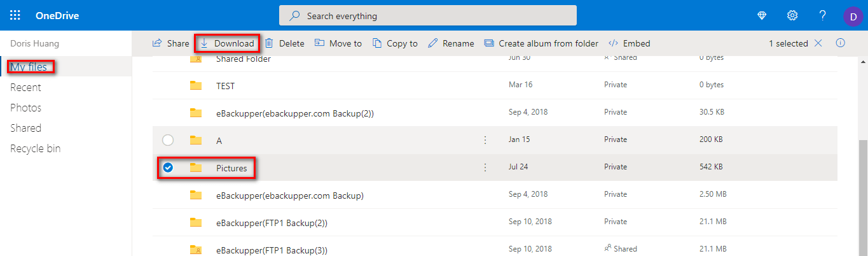The height and width of the screenshot is (256, 868).
Task: Click Download in the toolbar
Action: pos(227,43)
